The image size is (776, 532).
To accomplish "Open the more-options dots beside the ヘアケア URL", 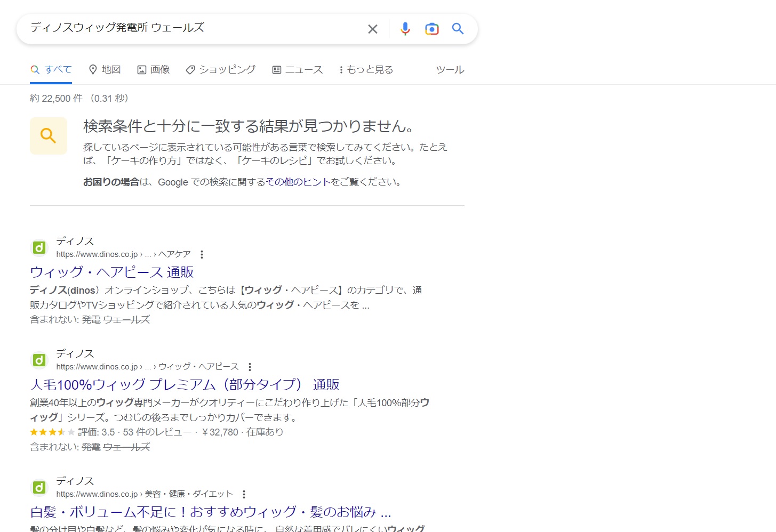I will click(x=202, y=254).
